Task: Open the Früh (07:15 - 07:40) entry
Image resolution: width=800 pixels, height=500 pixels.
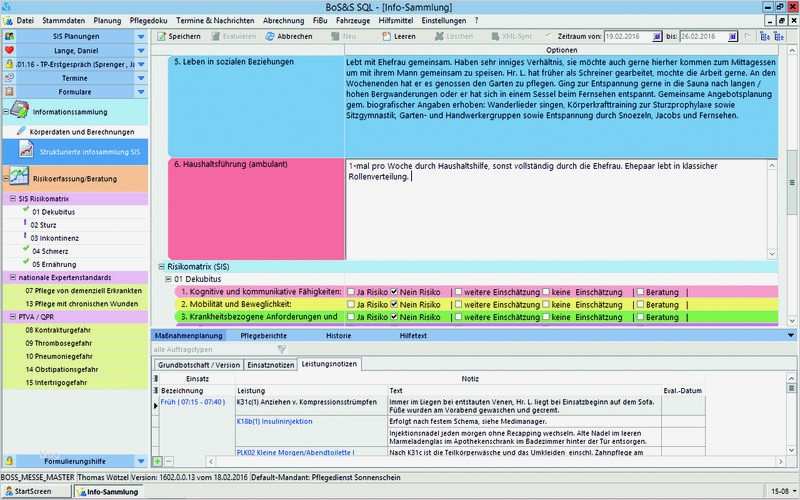Action: click(x=193, y=402)
